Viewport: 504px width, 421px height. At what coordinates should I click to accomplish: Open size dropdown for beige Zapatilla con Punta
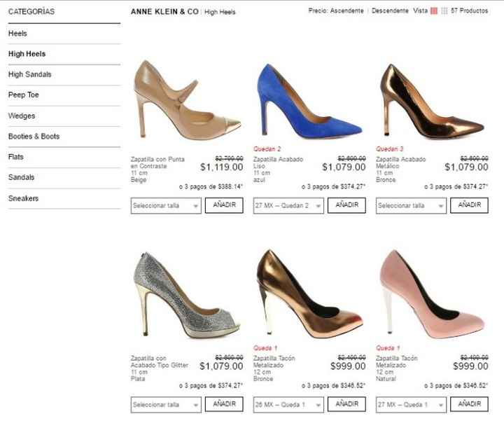pyautogui.click(x=166, y=205)
